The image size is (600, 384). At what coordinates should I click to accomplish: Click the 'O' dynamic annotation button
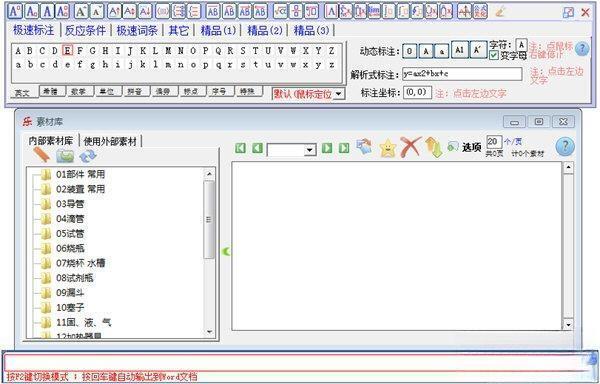(409, 51)
